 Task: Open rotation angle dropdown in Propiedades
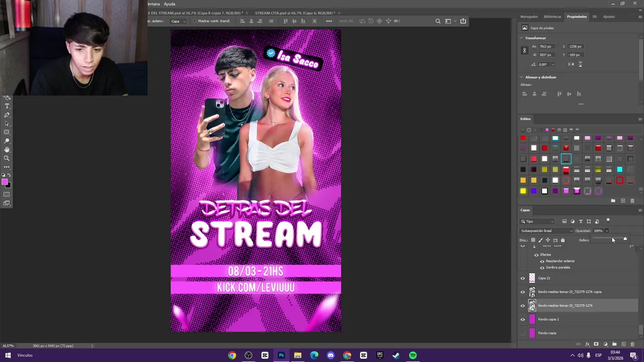[x=552, y=64]
